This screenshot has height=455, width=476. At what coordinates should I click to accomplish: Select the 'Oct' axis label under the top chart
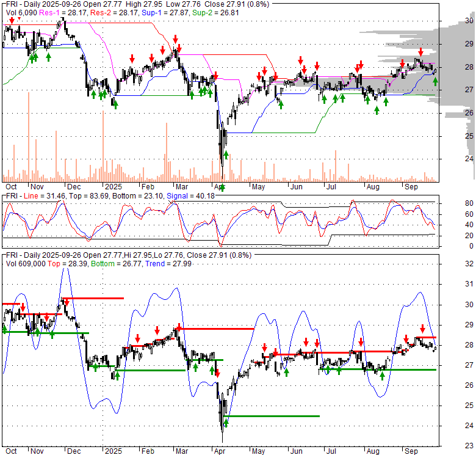tap(11, 187)
